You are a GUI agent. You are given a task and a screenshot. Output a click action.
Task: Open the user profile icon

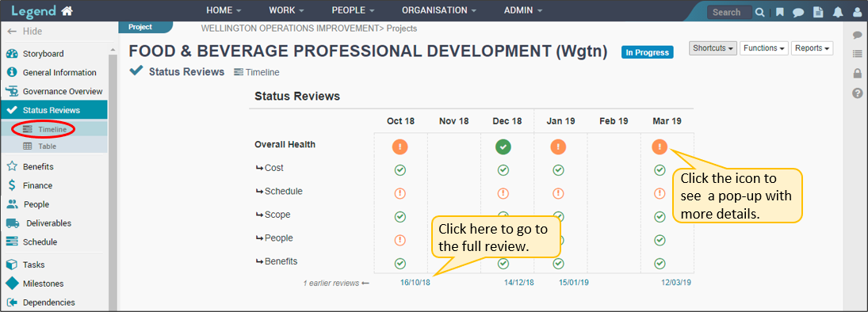pyautogui.click(x=857, y=12)
